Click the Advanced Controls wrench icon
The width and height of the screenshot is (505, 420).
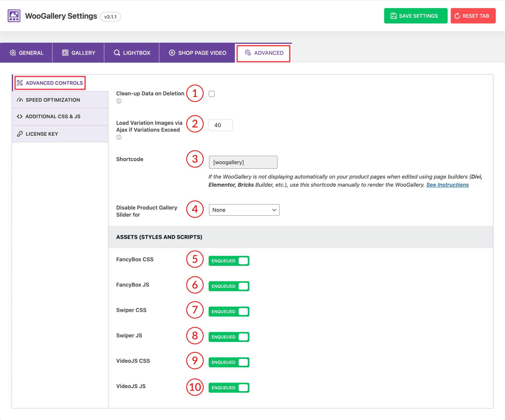pyautogui.click(x=20, y=83)
